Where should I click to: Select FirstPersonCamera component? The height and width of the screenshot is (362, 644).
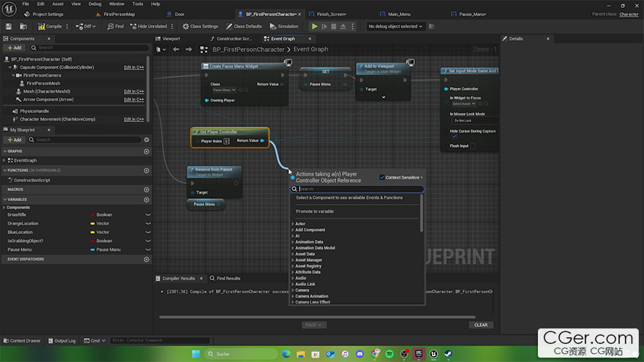coord(42,75)
